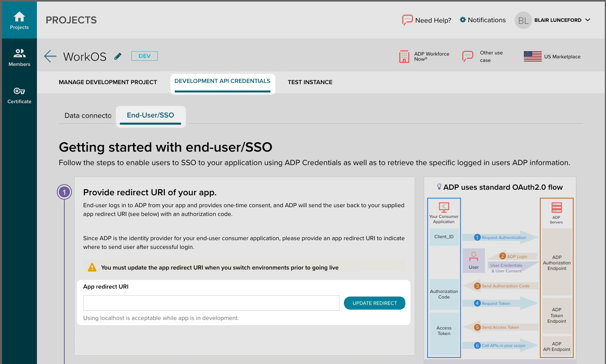Select the ADP Workforce Now icon

point(404,56)
